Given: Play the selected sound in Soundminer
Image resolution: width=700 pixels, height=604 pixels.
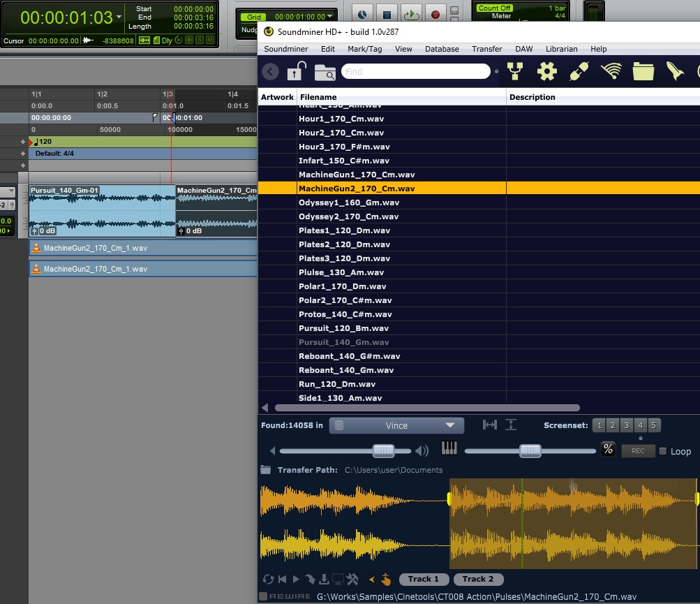Looking at the screenshot, I should (x=296, y=580).
